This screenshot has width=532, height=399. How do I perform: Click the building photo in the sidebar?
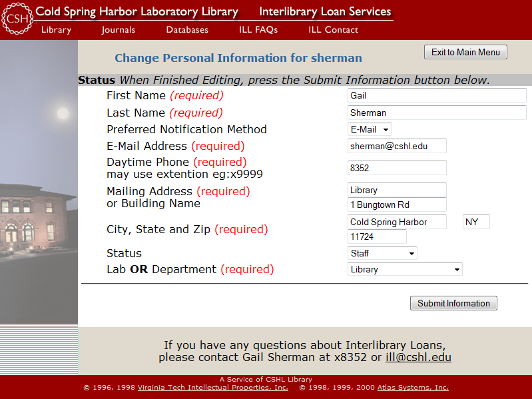tap(39, 182)
